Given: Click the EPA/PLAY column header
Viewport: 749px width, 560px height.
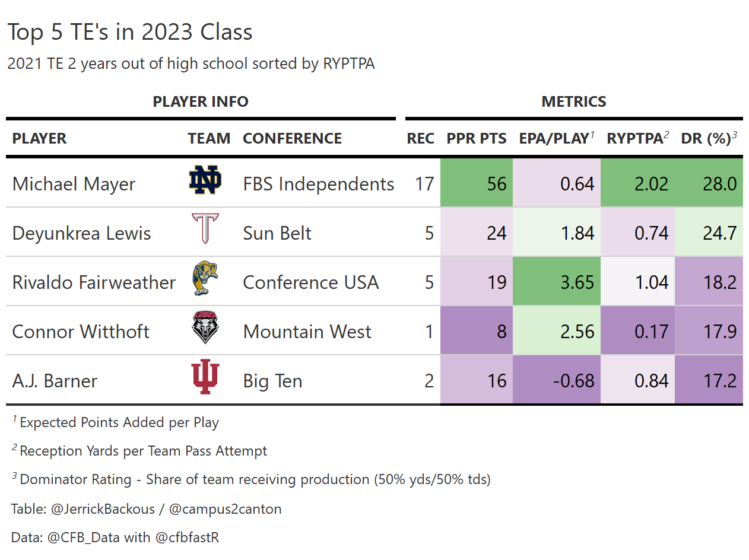Looking at the screenshot, I should pyautogui.click(x=554, y=139).
